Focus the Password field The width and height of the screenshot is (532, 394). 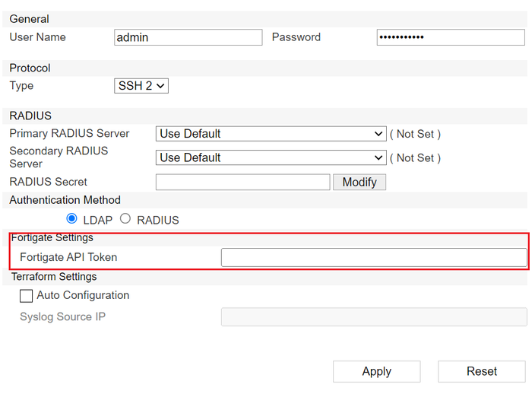[x=450, y=37]
